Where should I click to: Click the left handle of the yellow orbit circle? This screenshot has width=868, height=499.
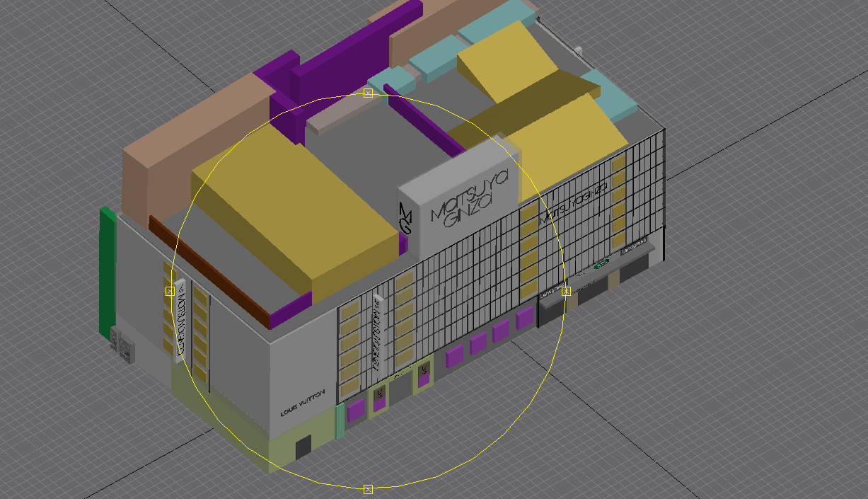point(170,291)
